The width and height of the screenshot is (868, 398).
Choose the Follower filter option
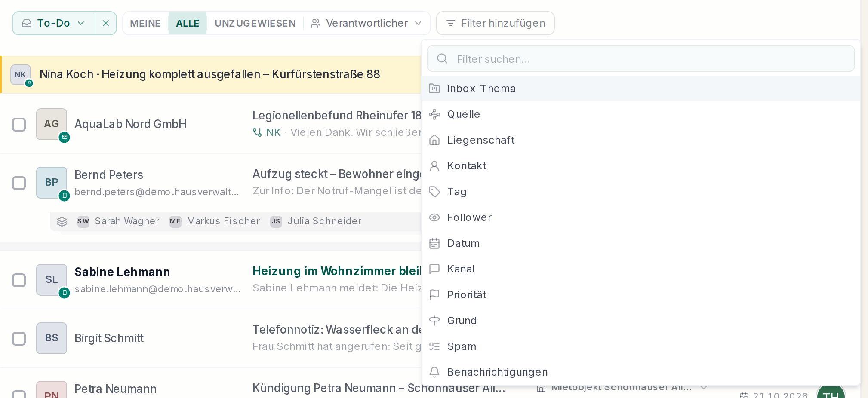[x=640, y=217]
